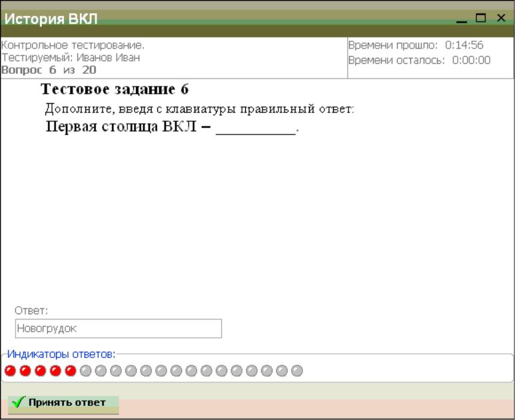The image size is (515, 420).
Task: Click the Времени осталось 0:00:00 value
Action: pyautogui.click(x=471, y=60)
